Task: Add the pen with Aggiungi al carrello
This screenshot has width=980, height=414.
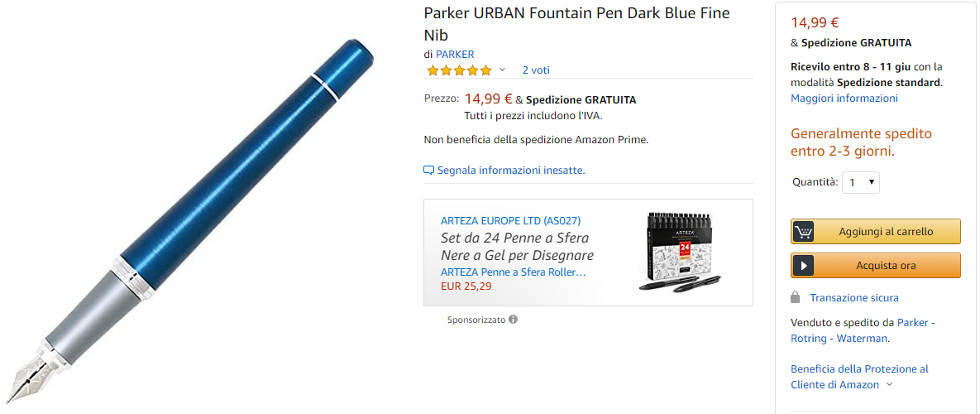Action: tap(876, 231)
